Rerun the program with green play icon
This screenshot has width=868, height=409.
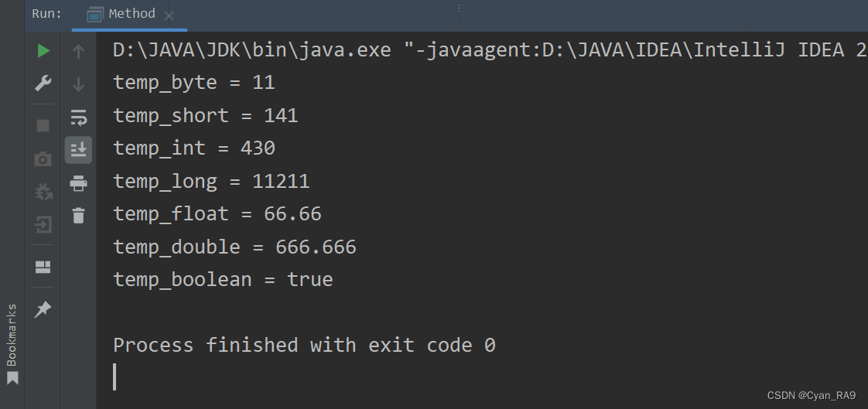click(43, 52)
